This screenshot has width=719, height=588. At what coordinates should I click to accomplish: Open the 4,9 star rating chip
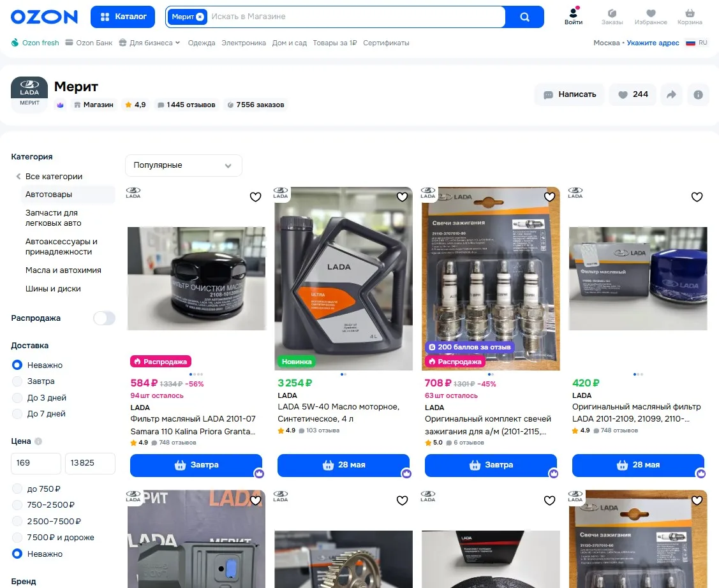point(135,105)
